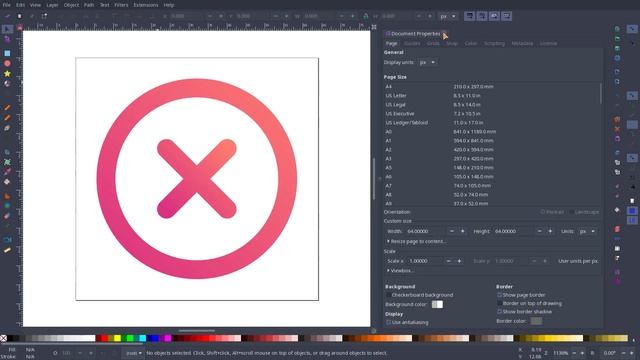
Task: Click the Import icon in commands bar
Action: click(618, 72)
